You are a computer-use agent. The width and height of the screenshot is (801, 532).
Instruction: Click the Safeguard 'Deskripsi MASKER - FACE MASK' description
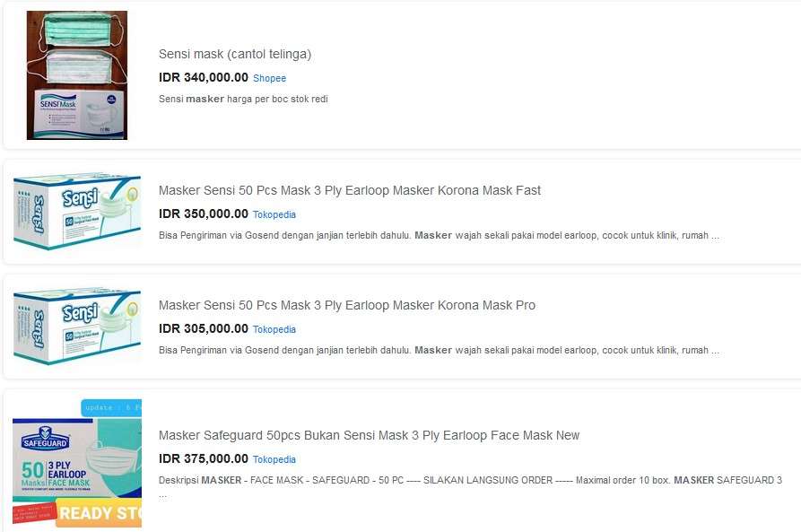(x=470, y=487)
